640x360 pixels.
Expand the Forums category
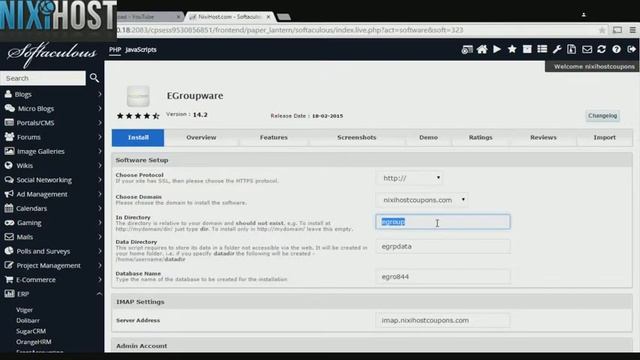click(x=52, y=137)
